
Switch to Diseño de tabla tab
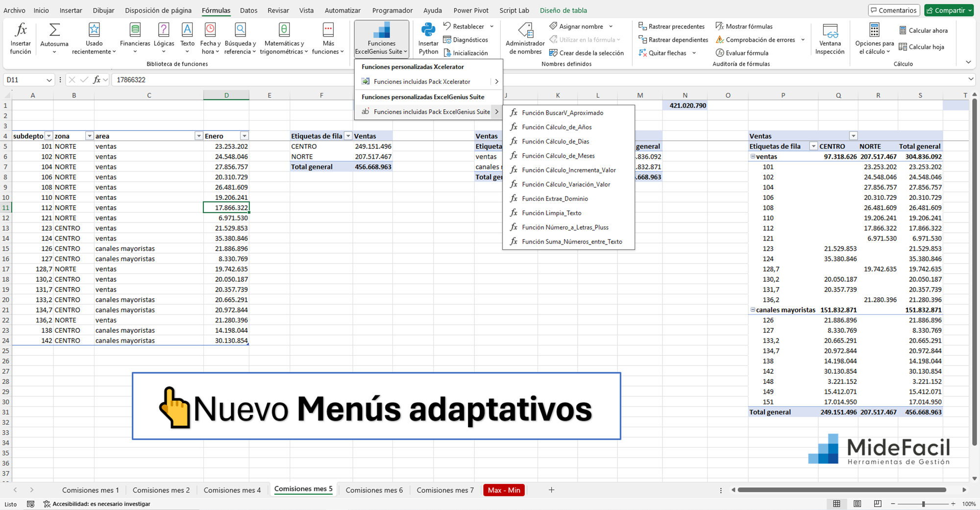[563, 10]
